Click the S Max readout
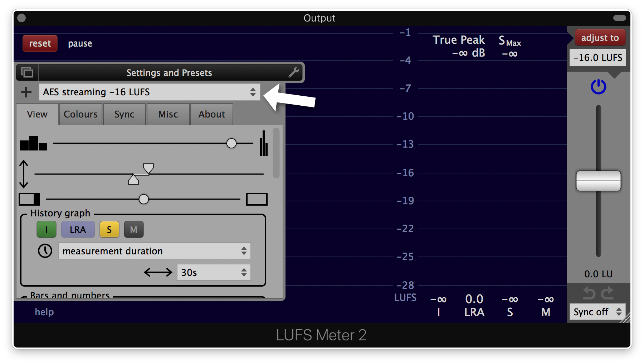This screenshot has width=644, height=364. [x=510, y=46]
